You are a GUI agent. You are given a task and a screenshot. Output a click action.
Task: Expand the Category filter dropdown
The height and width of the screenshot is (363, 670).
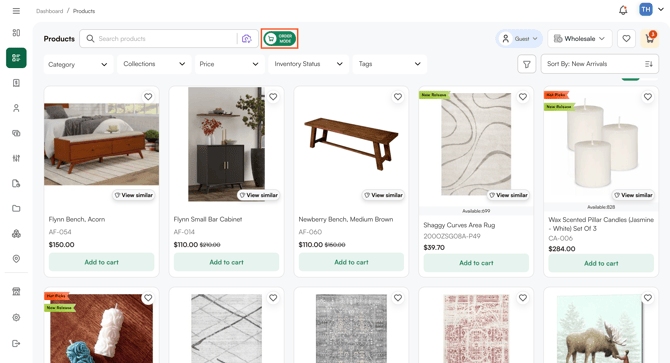(x=78, y=64)
